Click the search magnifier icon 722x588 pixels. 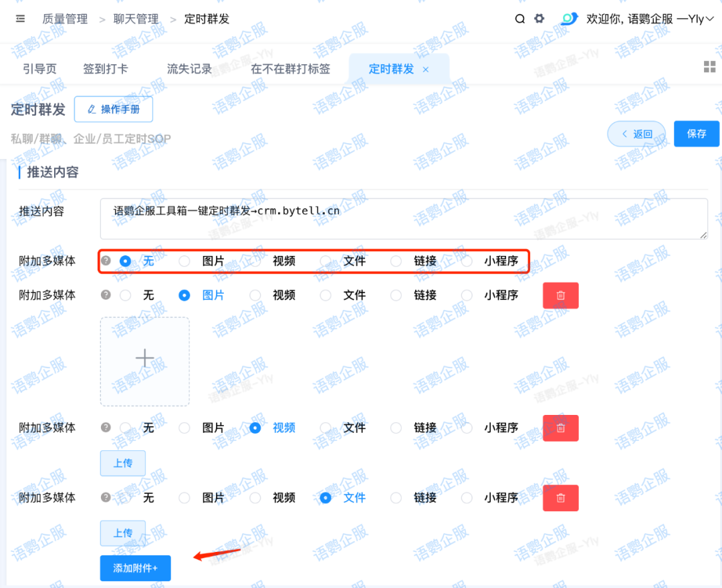(520, 19)
